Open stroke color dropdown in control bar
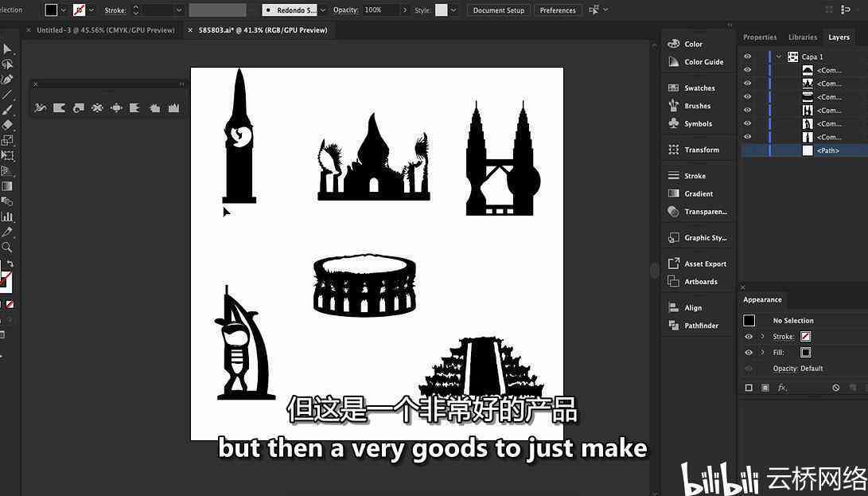868x496 pixels. click(x=91, y=10)
